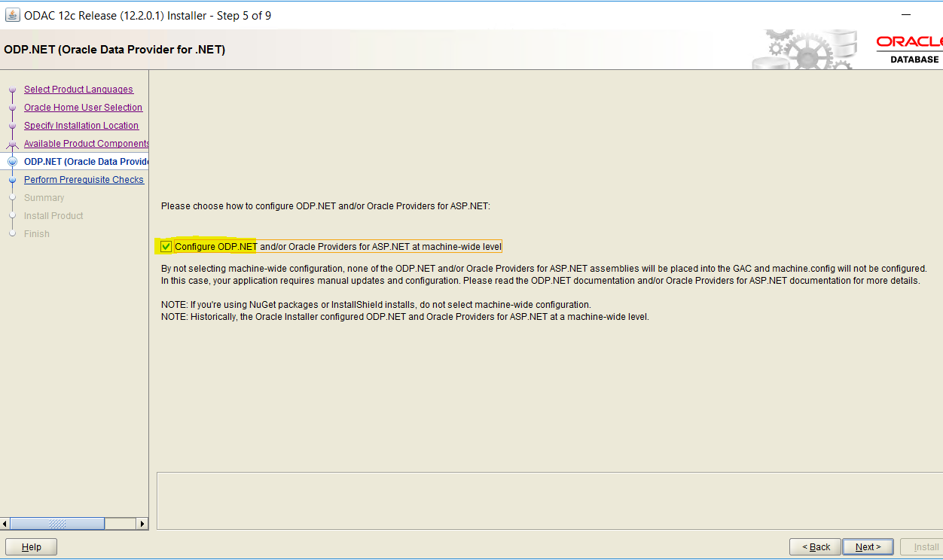Click the sidebar horizontal scrollbar thumb
The width and height of the screenshot is (943, 560).
(x=58, y=523)
